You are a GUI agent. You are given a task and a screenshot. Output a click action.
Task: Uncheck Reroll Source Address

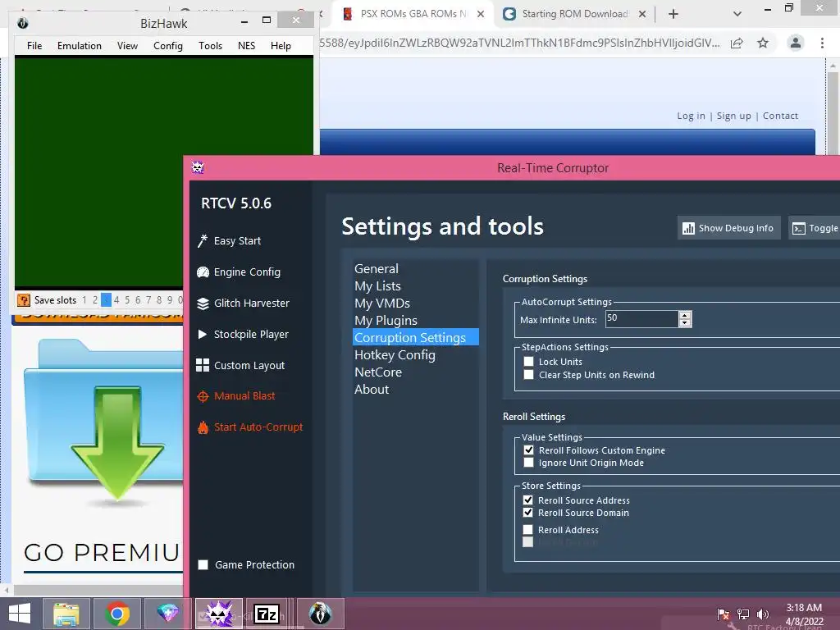point(528,500)
